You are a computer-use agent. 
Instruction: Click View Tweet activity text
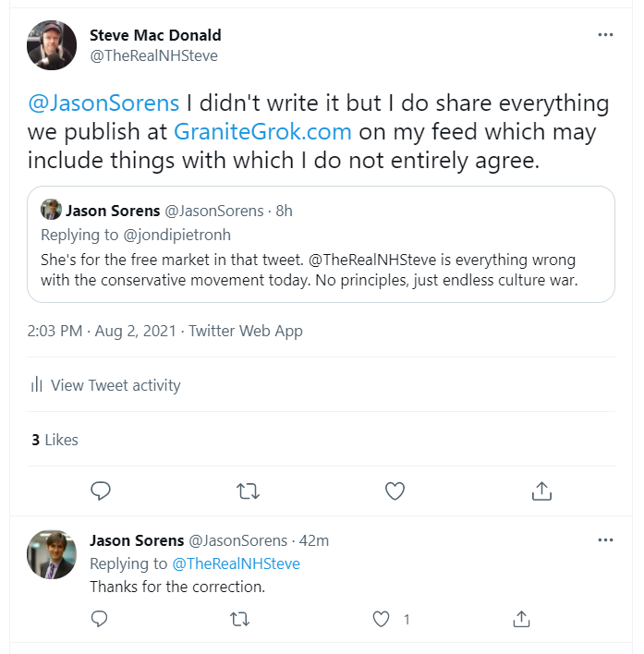click(x=115, y=385)
